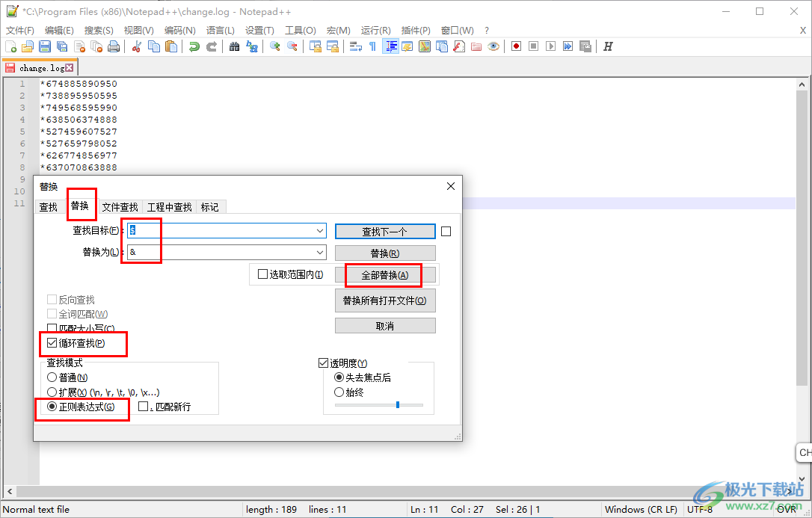Tick the checkbox beside 查找下一个 button
The height and width of the screenshot is (518, 812).
(x=446, y=231)
